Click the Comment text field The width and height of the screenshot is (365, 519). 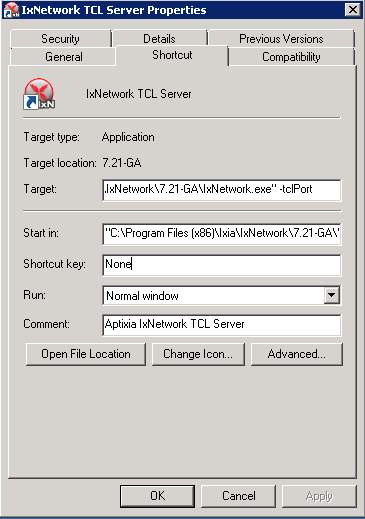point(222,325)
